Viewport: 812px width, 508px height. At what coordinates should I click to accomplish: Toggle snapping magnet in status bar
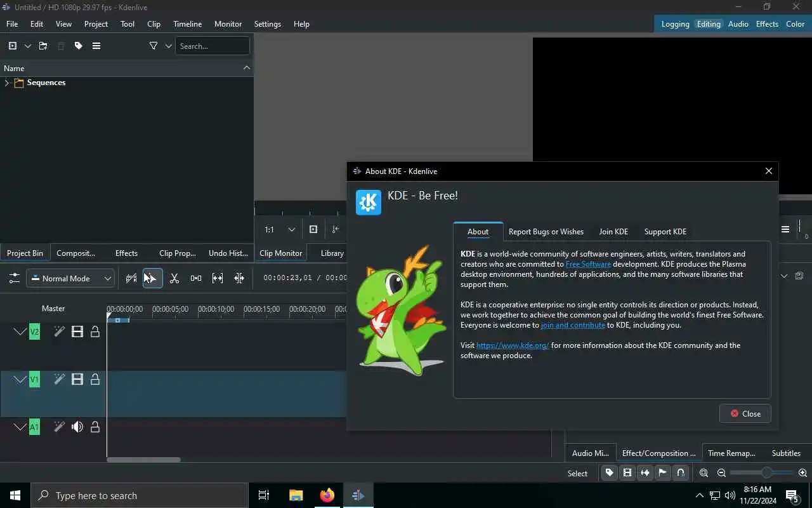click(681, 472)
